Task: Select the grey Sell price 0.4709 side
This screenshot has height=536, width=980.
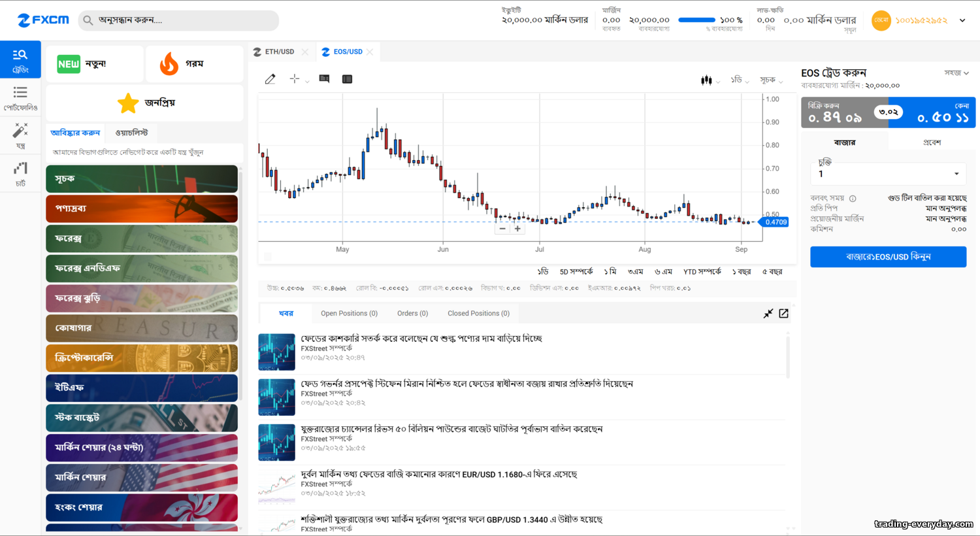Action: point(836,113)
